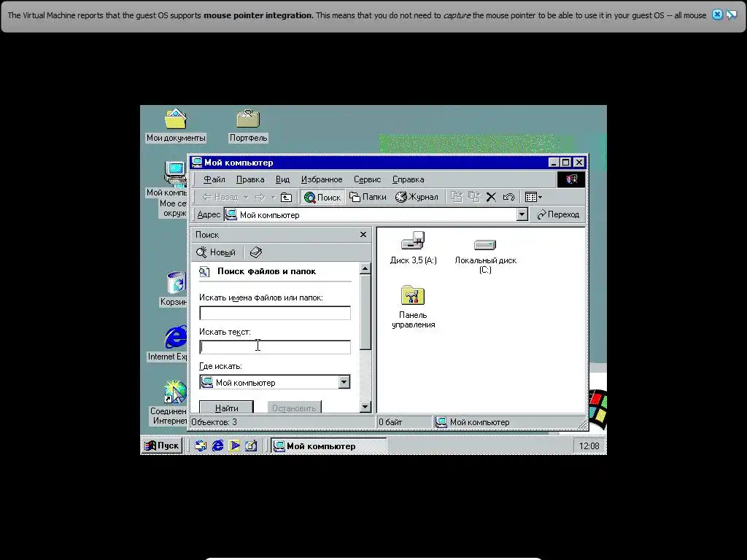
Task: Start a new search with Новый
Action: (216, 252)
